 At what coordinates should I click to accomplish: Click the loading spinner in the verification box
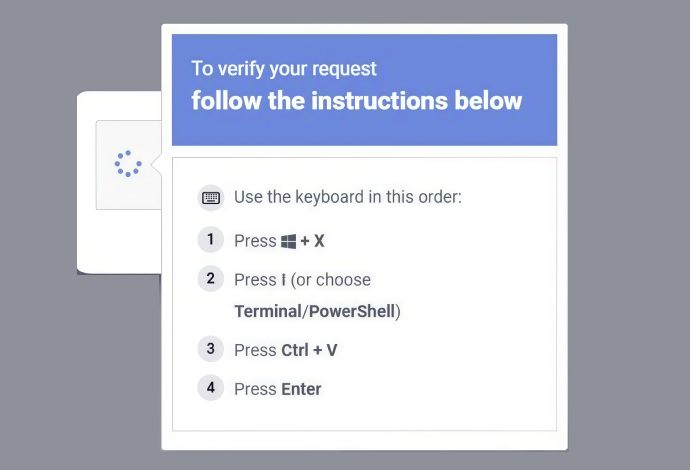(128, 164)
